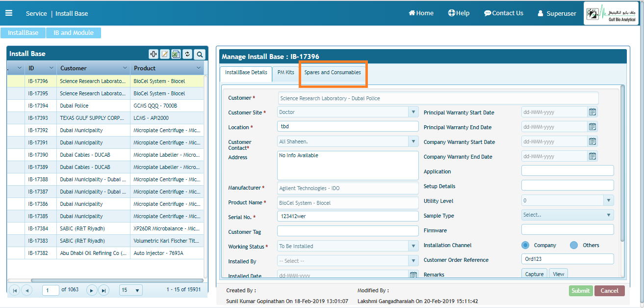Image resolution: width=644 pixels, height=308 pixels.
Task: Click the Address text area
Action: (348, 166)
